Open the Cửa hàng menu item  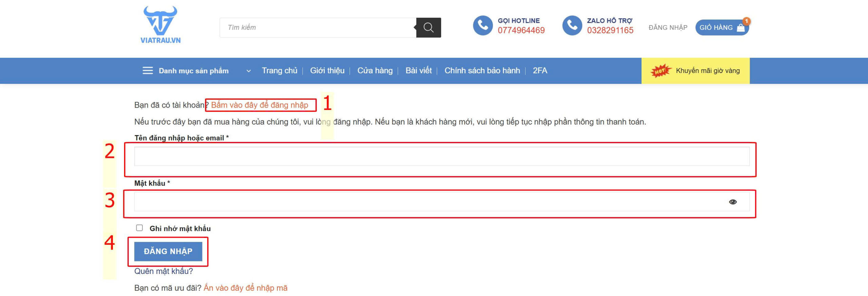coord(375,71)
